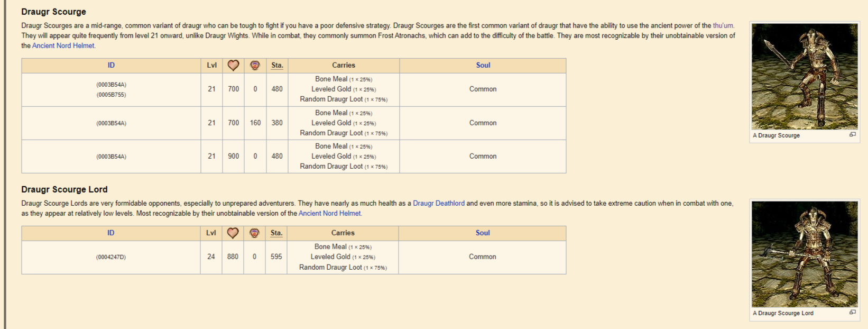The height and width of the screenshot is (329, 868).
Task: Click Bone Meal in the Scourge Lord row
Action: (330, 246)
